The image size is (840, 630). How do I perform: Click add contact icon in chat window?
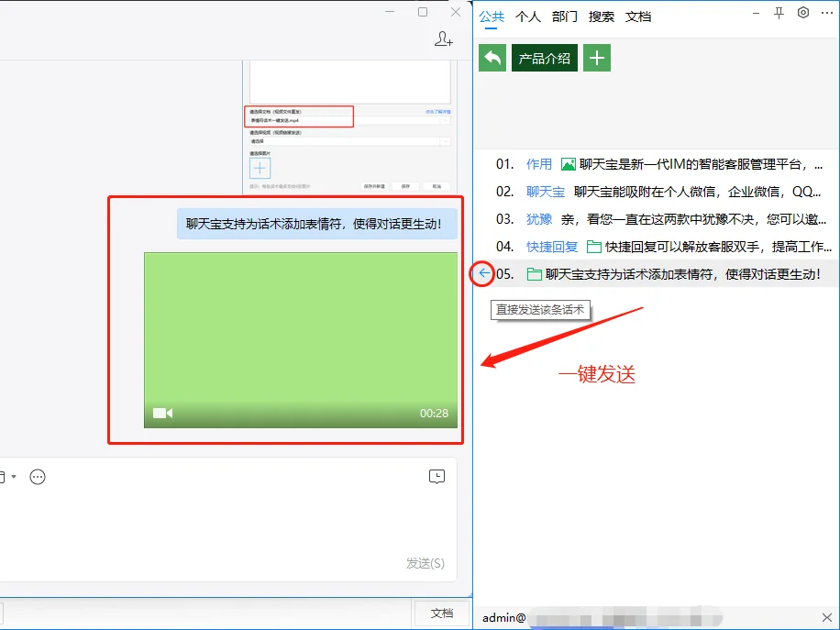click(x=444, y=39)
